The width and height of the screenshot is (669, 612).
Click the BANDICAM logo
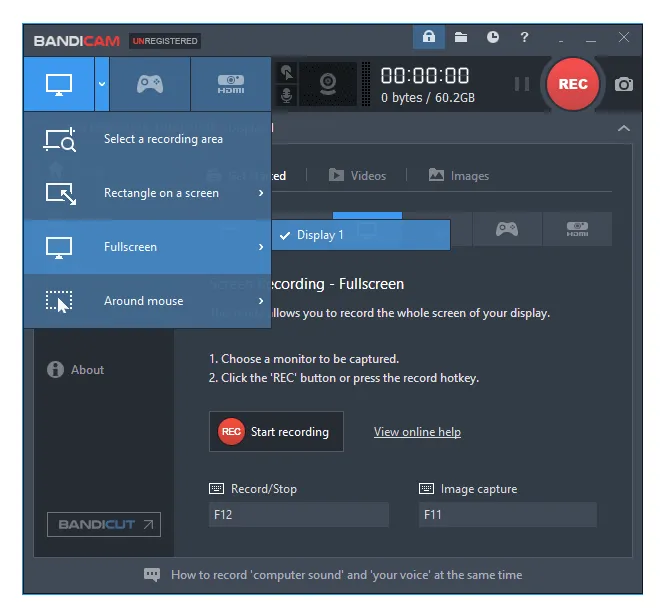pyautogui.click(x=77, y=41)
